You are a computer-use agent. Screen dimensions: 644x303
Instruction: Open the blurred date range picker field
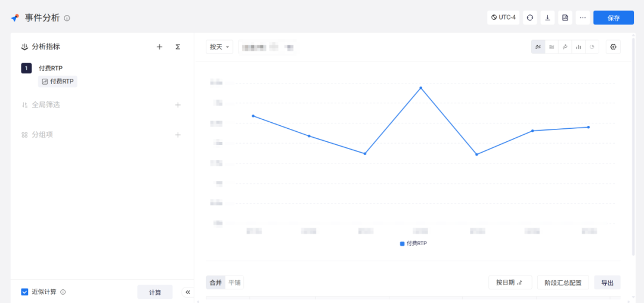[267, 47]
